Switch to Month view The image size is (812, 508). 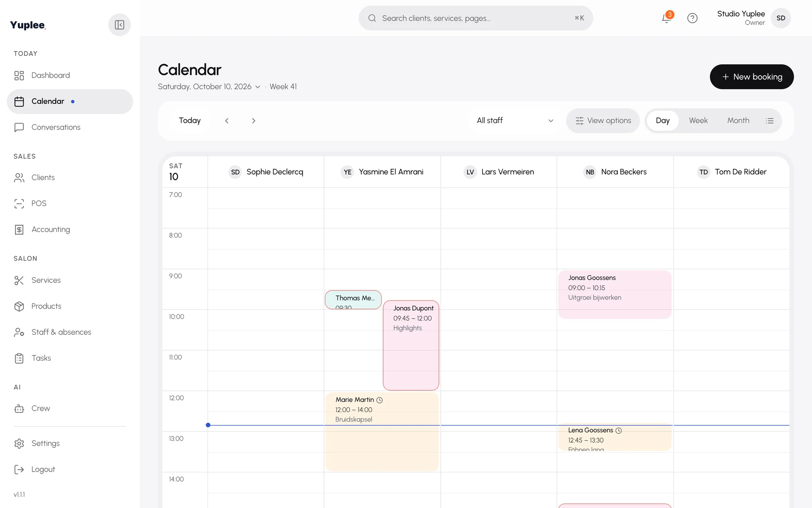[x=738, y=121]
